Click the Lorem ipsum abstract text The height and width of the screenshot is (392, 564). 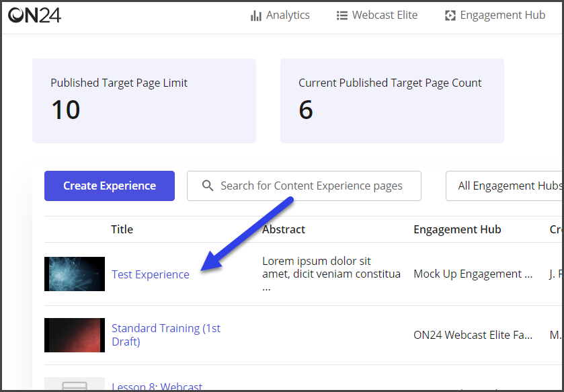(x=331, y=274)
